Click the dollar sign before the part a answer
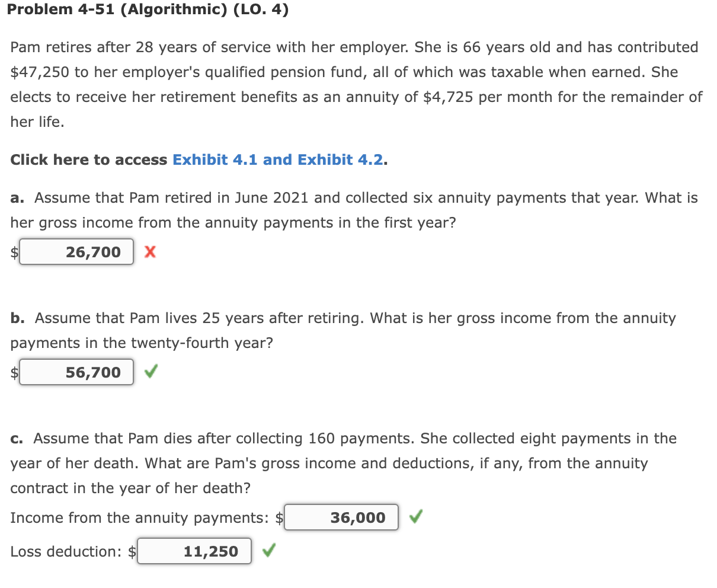 13,253
